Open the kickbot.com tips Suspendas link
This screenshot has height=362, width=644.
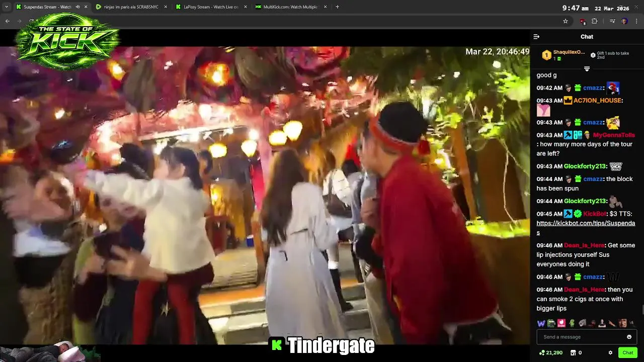pos(586,228)
